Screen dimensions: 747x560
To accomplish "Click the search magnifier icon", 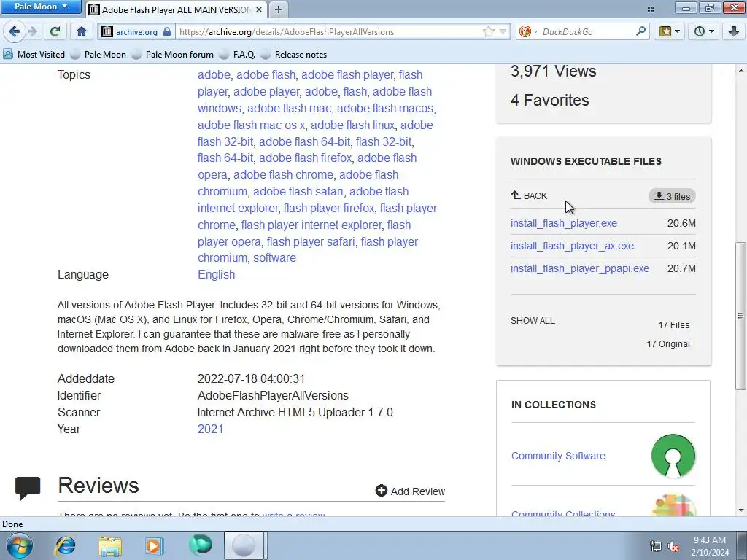I will pyautogui.click(x=640, y=31).
